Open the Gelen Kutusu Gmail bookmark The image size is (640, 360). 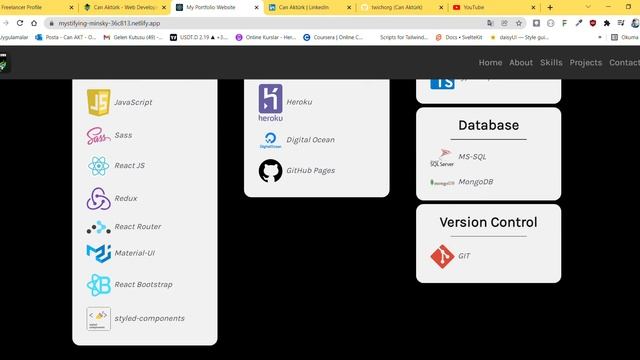(x=133, y=37)
